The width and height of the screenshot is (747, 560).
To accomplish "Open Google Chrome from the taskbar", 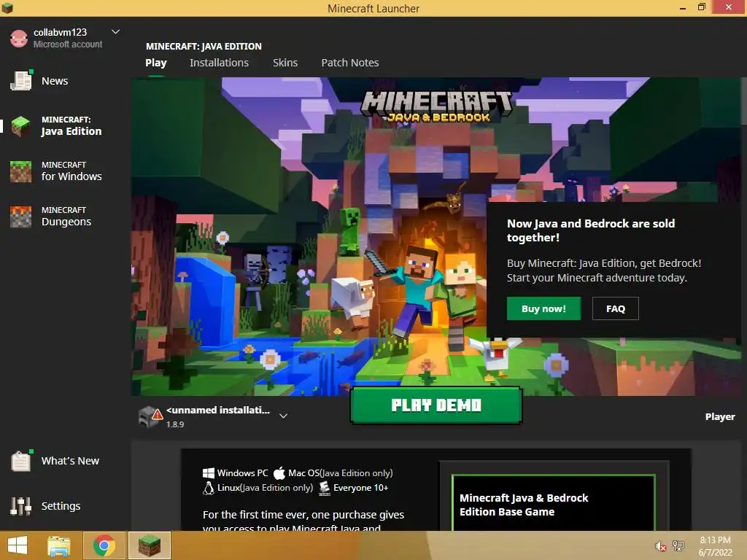I will pyautogui.click(x=104, y=545).
